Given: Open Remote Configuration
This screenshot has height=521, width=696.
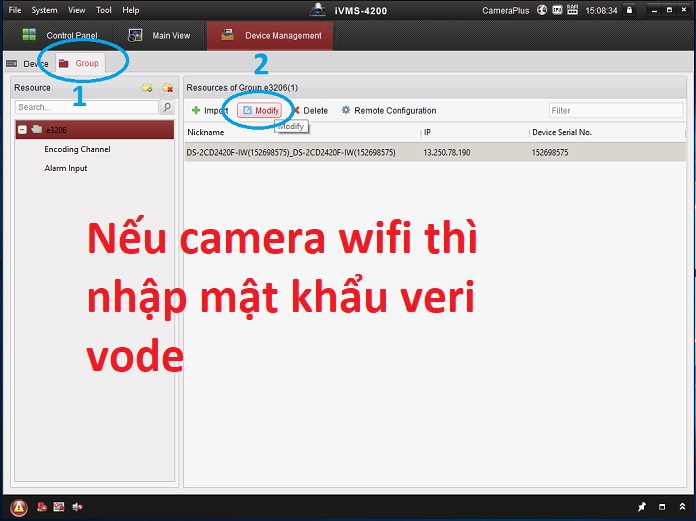Looking at the screenshot, I should coord(388,111).
